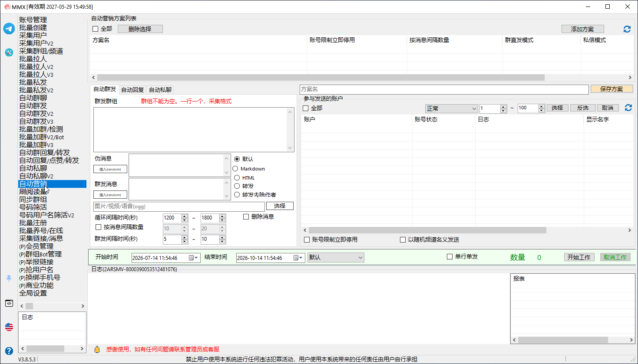This screenshot has width=638, height=364.
Task: Click scheme list horizontal scrollbar
Action: 321,77
